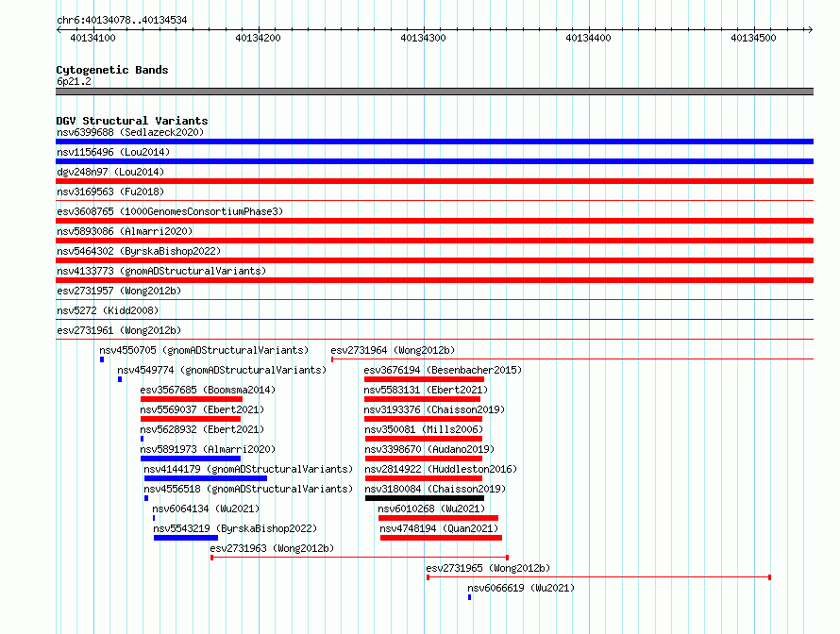
Task: Select nsv3398670 (Audano2019) label
Action: pyautogui.click(x=429, y=449)
